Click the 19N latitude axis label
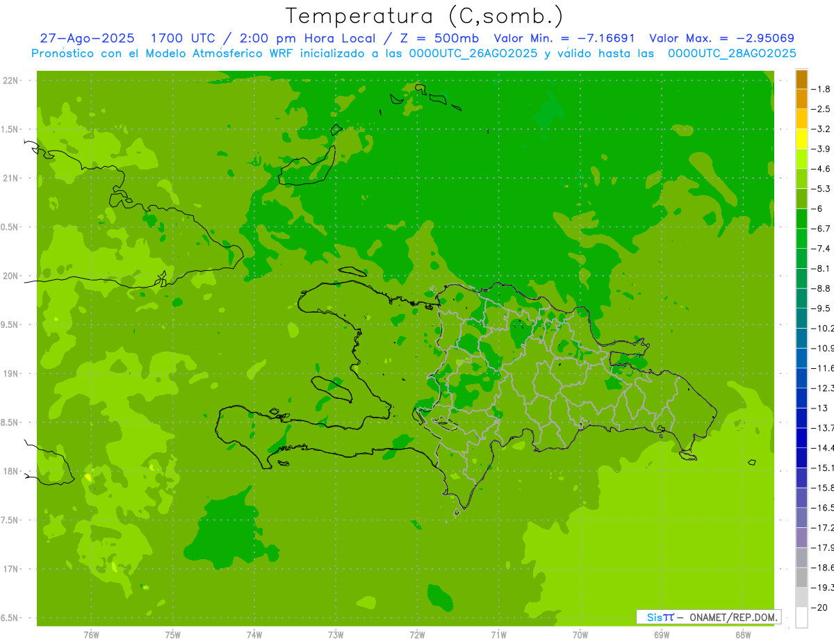 (10, 374)
